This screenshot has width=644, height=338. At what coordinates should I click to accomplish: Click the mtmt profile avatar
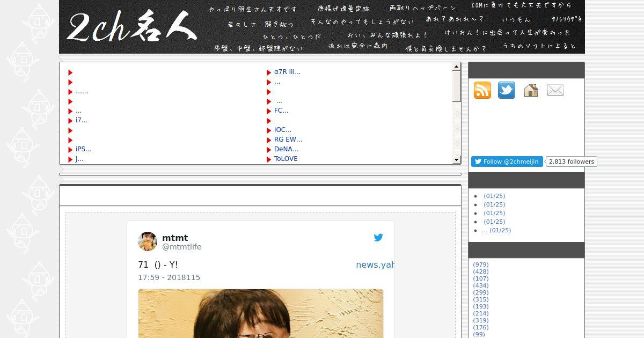[148, 241]
